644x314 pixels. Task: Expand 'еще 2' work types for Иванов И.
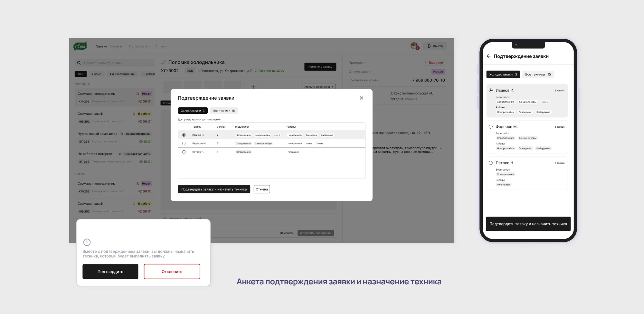[278, 135]
